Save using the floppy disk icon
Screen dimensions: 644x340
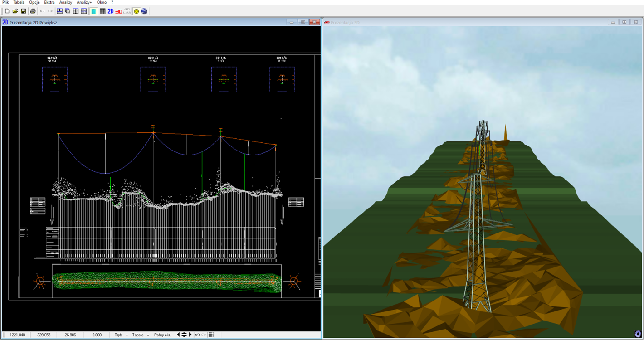click(23, 11)
